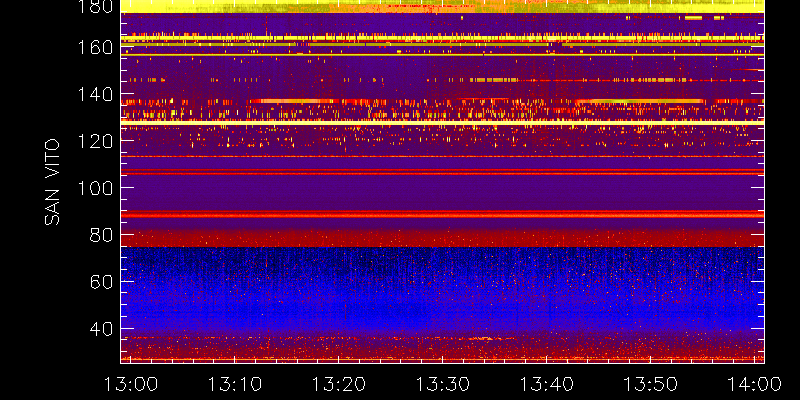Click the 40 frequency axis label

101,328
